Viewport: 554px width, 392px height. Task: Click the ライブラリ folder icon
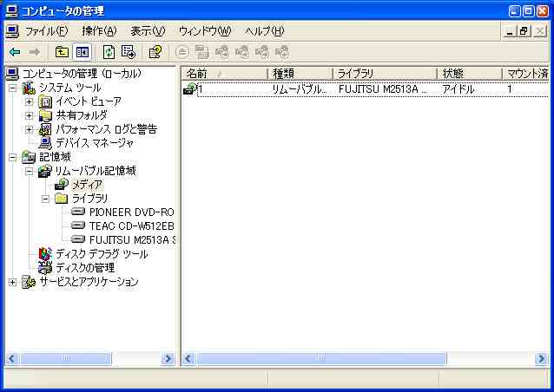point(62,199)
